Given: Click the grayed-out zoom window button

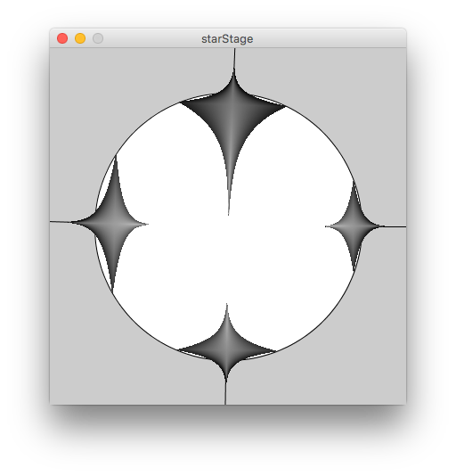Looking at the screenshot, I should [98, 38].
